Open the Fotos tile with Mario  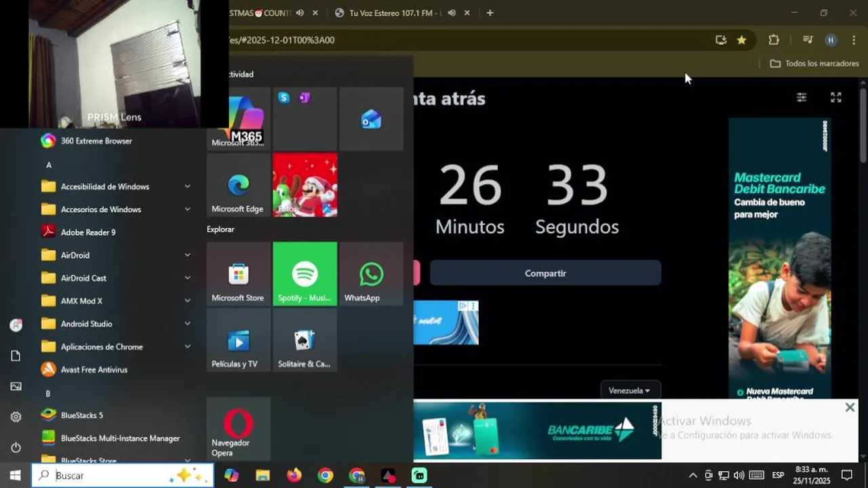pos(304,185)
